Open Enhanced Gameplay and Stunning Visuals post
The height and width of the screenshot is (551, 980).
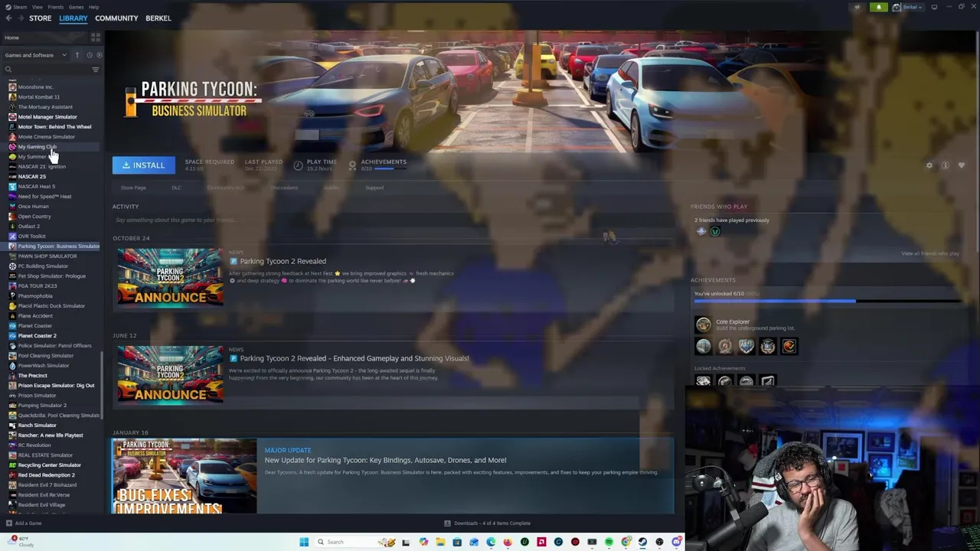click(354, 358)
